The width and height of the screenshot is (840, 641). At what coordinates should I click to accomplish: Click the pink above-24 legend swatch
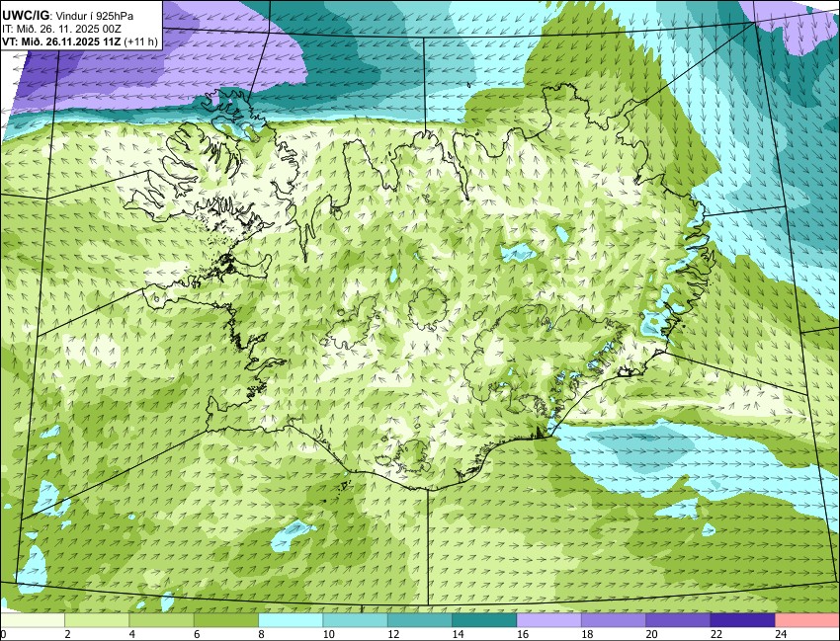click(807, 620)
